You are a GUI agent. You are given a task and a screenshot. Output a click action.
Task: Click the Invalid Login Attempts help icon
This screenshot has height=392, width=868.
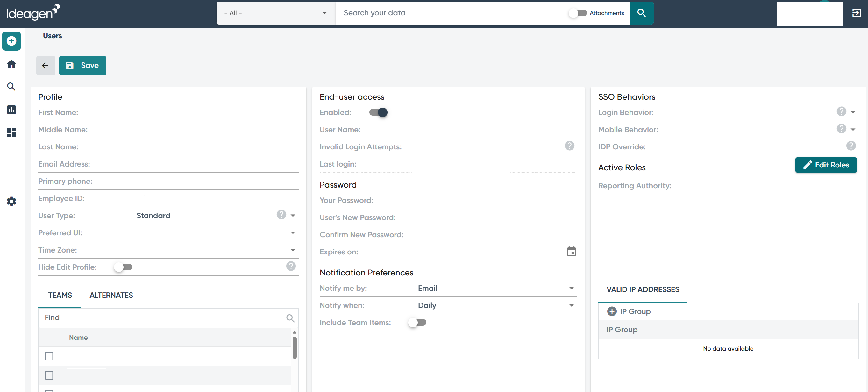(569, 146)
